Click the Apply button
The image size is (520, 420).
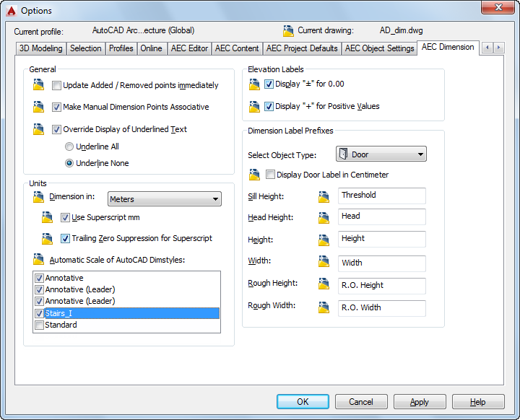[x=420, y=402]
